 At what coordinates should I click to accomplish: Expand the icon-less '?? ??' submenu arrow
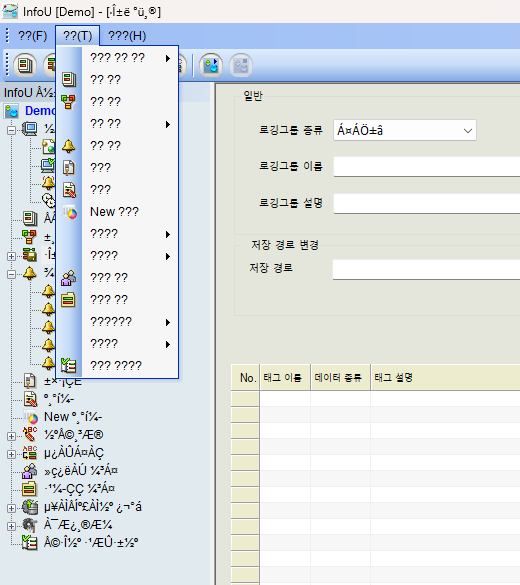click(x=168, y=124)
